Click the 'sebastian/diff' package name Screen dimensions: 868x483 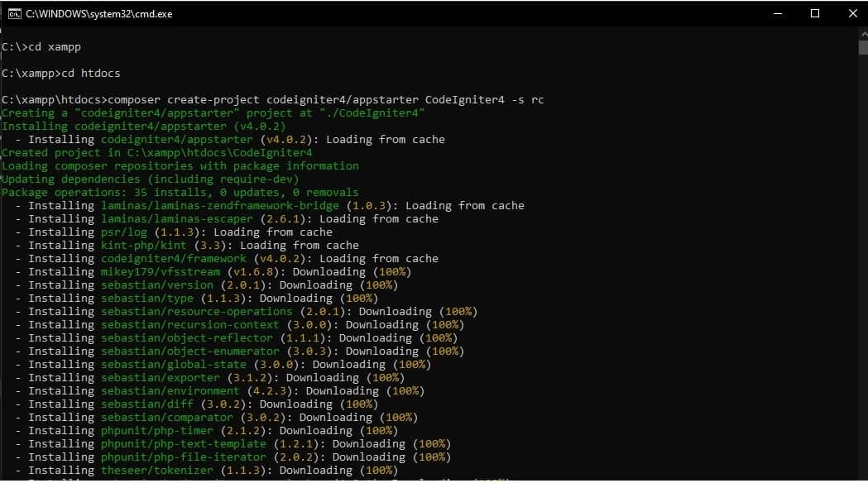[x=146, y=405]
